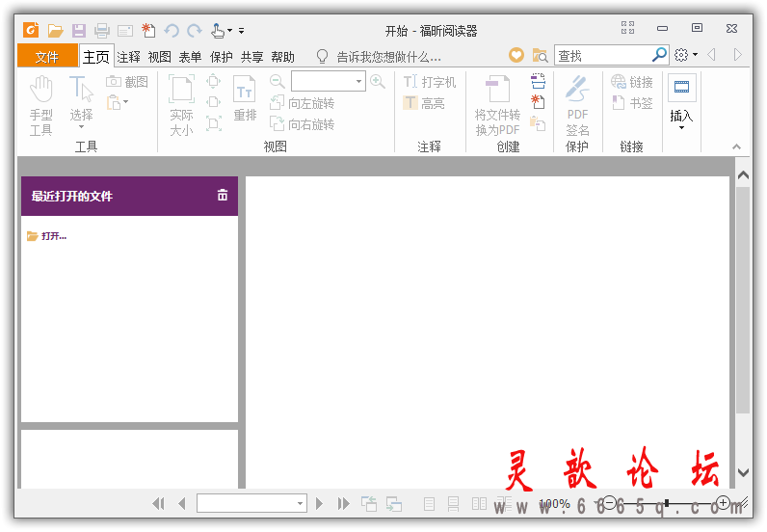Image resolution: width=767 pixels, height=532 pixels.
Task: Go to next page in the status bar
Action: coord(319,503)
